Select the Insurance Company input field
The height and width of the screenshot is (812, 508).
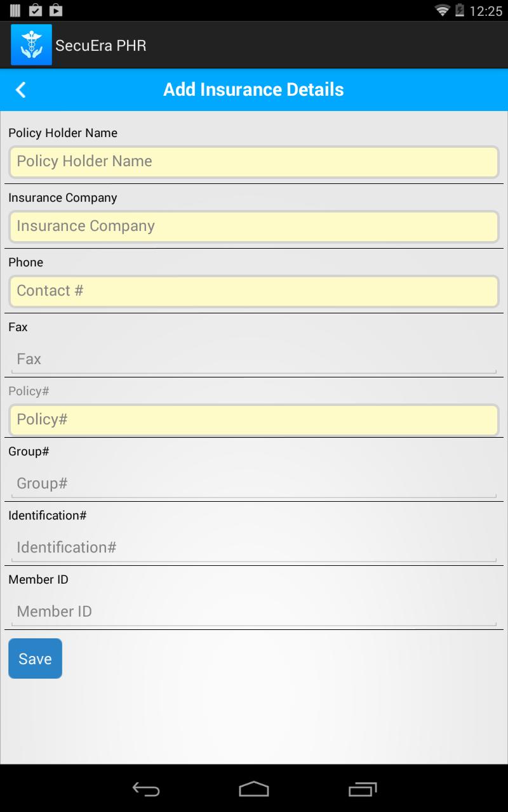[x=254, y=226]
